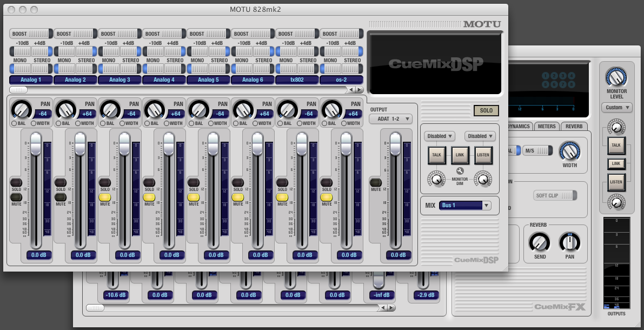Screen dimensions: 644x330
Task: Open the ADAT 1-2 output dropdown
Action: click(x=390, y=119)
